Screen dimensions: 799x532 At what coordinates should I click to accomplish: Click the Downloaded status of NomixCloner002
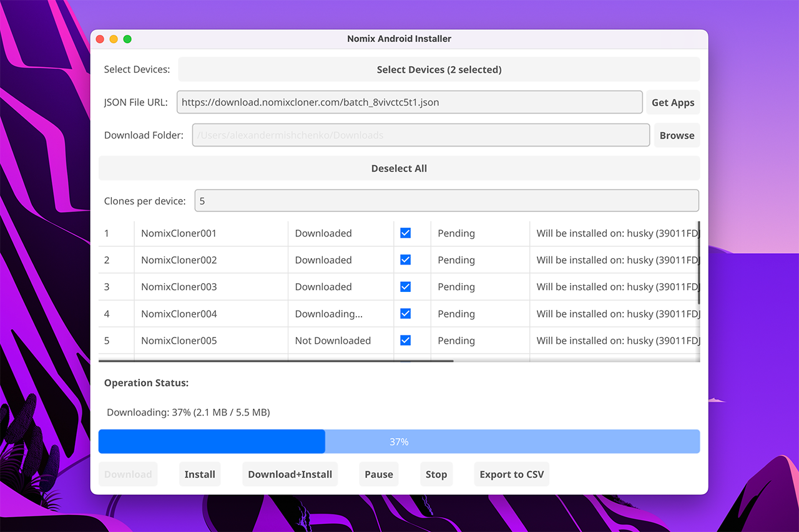[323, 260]
